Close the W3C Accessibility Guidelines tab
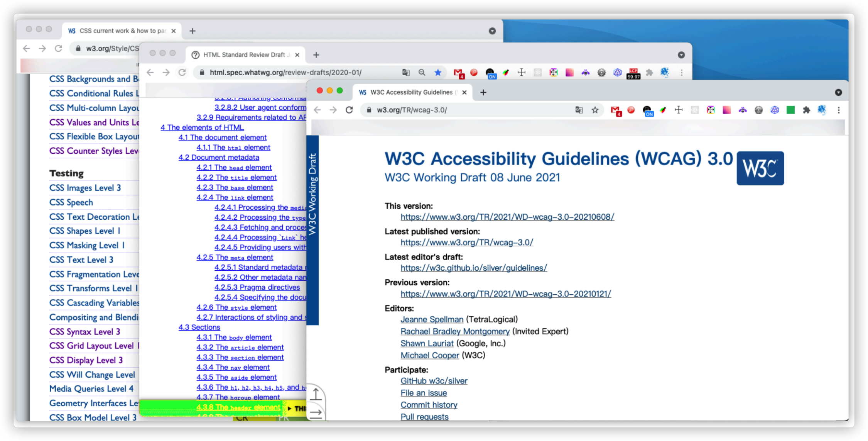Screen dimensions: 868x441 pos(464,92)
